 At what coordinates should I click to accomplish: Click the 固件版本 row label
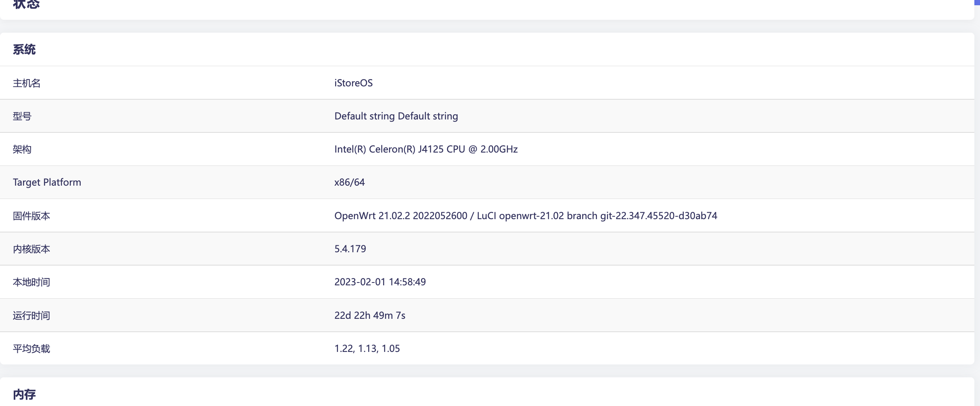31,216
